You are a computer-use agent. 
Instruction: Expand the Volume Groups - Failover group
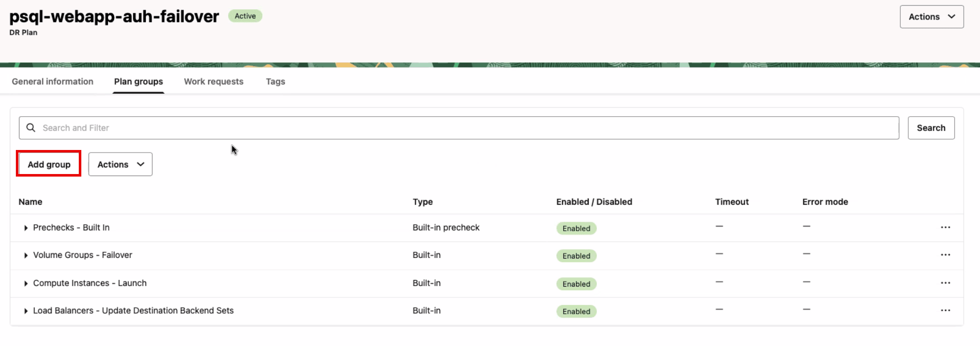coord(26,255)
